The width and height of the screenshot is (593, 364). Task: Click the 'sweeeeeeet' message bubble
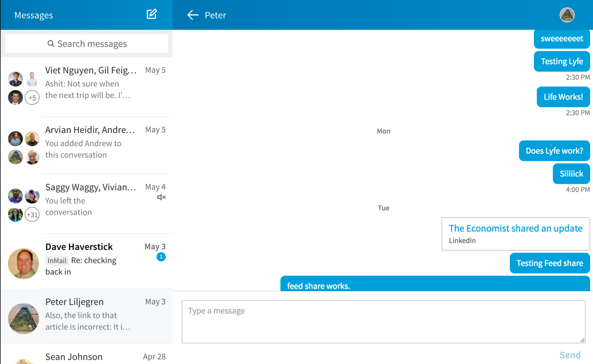coord(562,39)
